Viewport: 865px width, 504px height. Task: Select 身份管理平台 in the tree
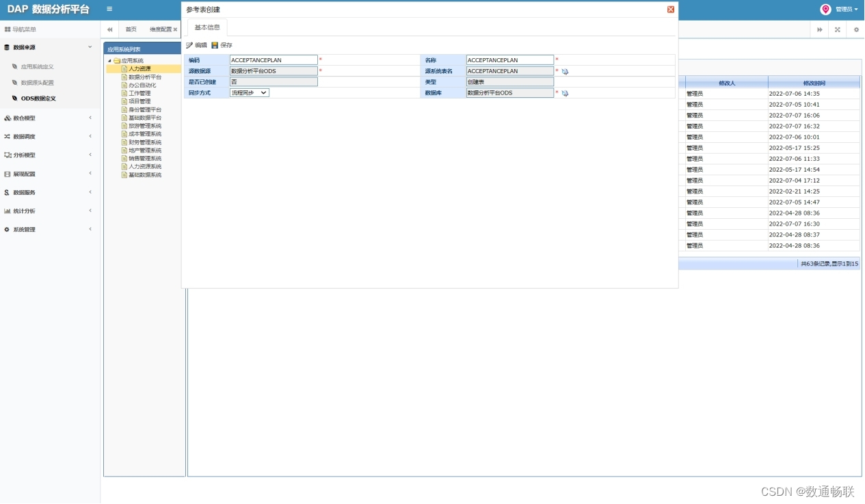coord(145,109)
